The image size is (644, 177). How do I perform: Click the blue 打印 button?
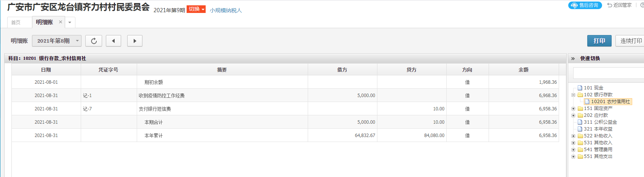coord(599,41)
